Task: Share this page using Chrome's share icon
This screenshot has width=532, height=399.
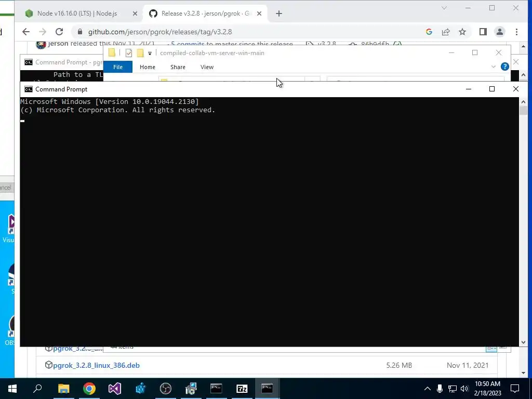Action: coord(446,32)
